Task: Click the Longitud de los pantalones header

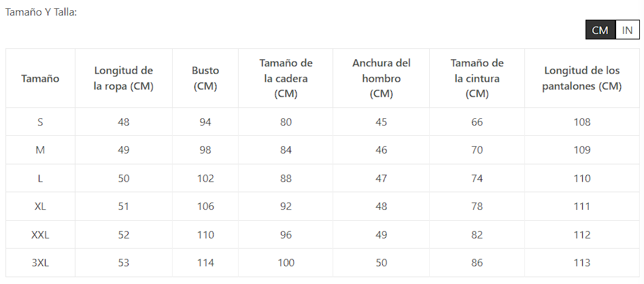Action: click(x=581, y=78)
